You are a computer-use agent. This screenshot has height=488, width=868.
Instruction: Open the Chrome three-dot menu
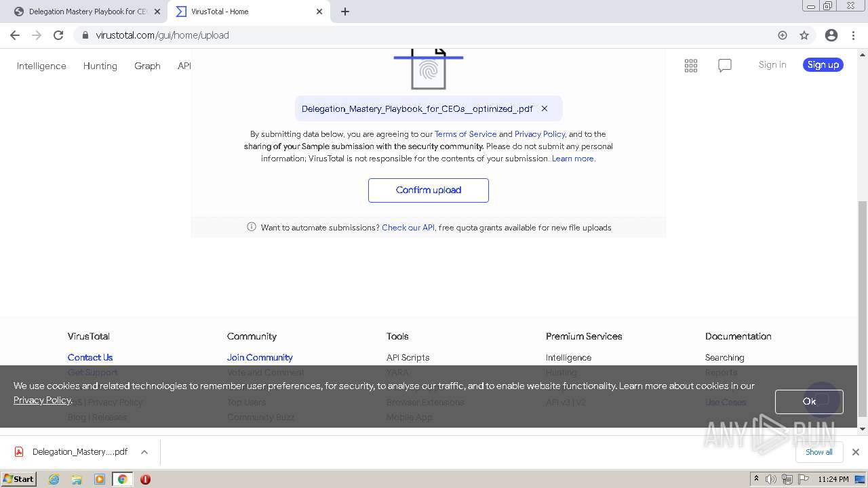pos(853,35)
